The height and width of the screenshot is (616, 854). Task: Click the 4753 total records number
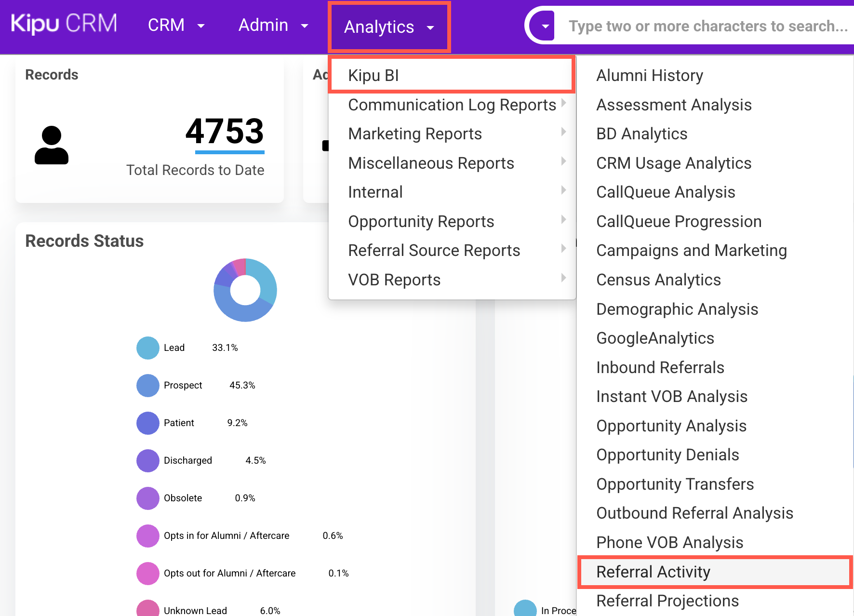pyautogui.click(x=225, y=131)
